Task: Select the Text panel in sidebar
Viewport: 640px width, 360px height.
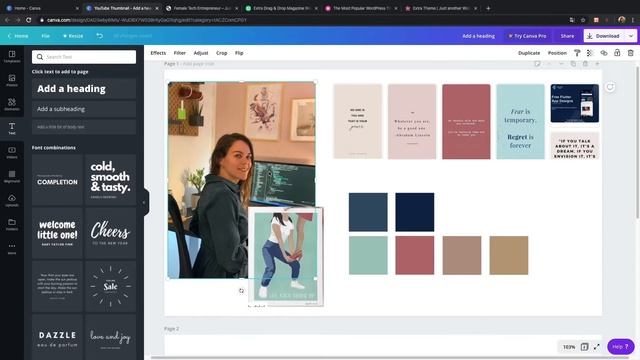Action: [12, 129]
